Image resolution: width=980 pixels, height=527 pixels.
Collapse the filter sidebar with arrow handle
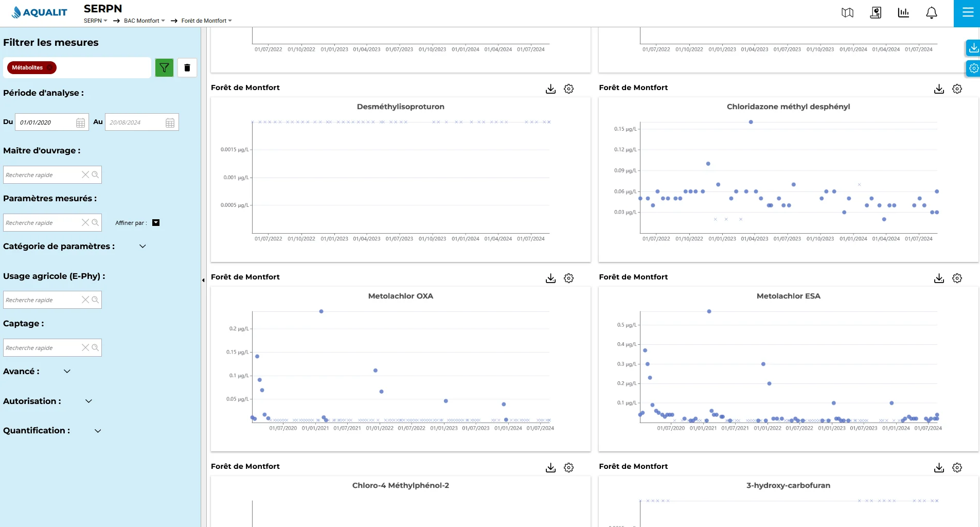(203, 280)
